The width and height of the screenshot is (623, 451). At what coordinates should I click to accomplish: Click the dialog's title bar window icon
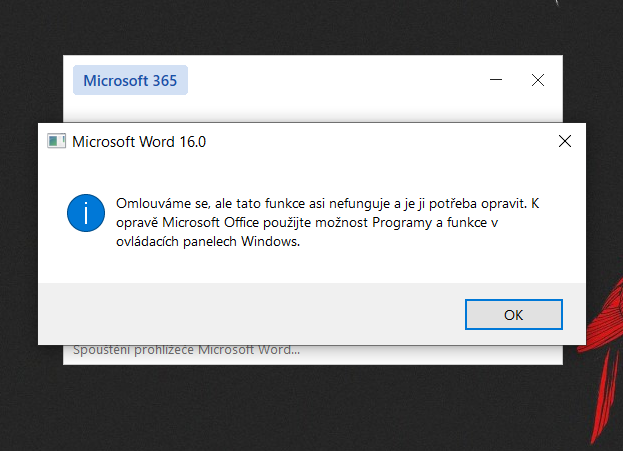pos(57,141)
